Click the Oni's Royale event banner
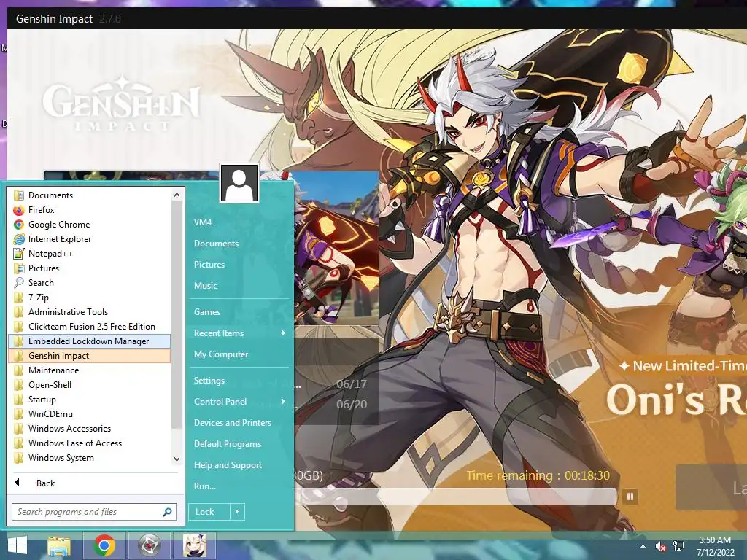The image size is (747, 560). (676, 399)
